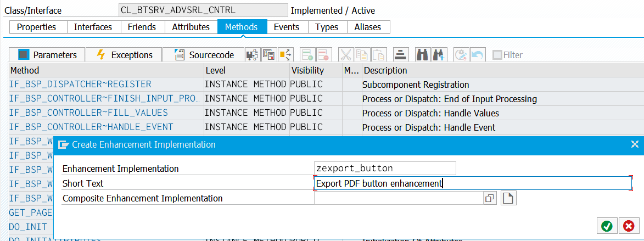
Task: Click the orange redefine arrows icon
Action: click(x=285, y=54)
